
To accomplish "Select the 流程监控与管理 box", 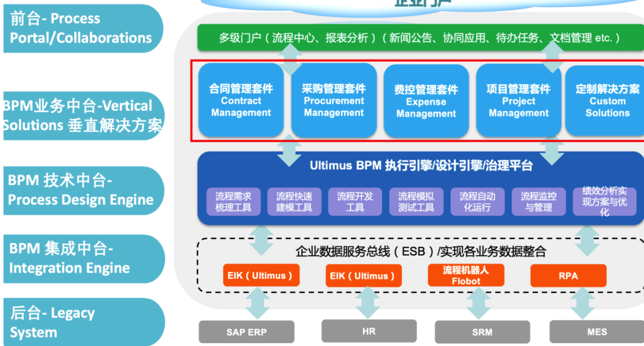I will 538,202.
